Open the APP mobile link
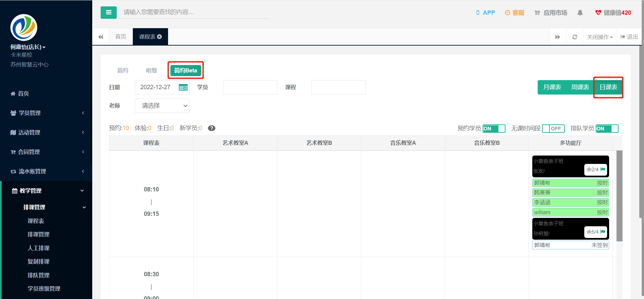This screenshot has width=644, height=299. pos(485,13)
